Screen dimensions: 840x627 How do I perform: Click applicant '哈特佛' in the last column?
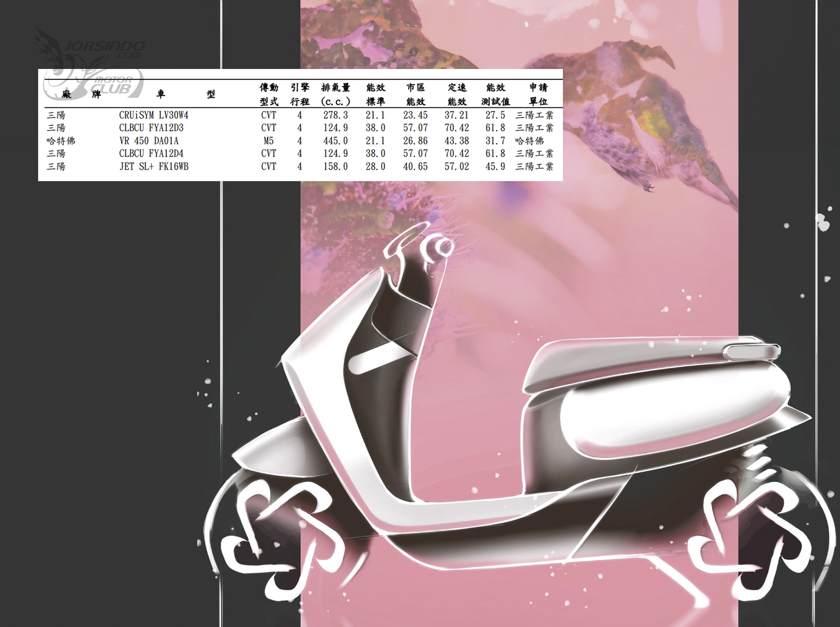click(530, 141)
